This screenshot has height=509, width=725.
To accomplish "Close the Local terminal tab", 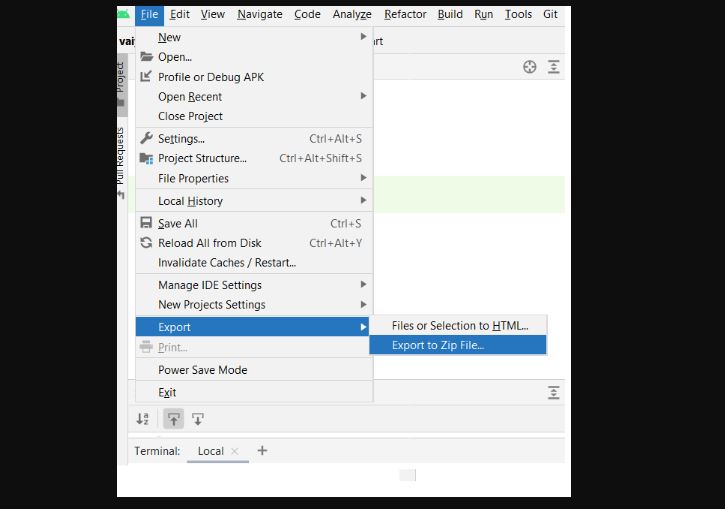I will (234, 451).
